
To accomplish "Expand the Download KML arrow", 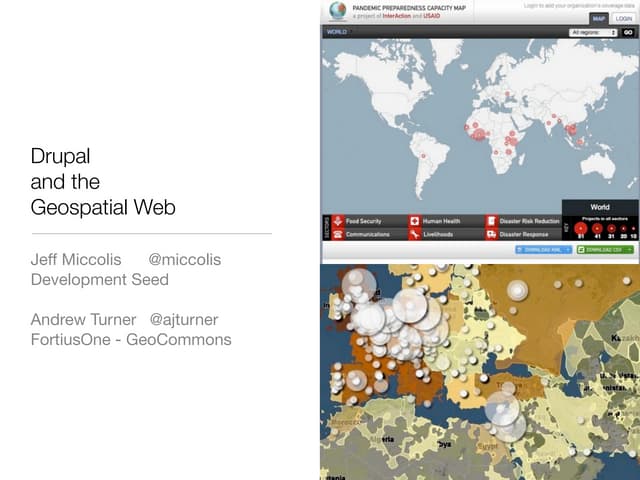I will (568, 249).
